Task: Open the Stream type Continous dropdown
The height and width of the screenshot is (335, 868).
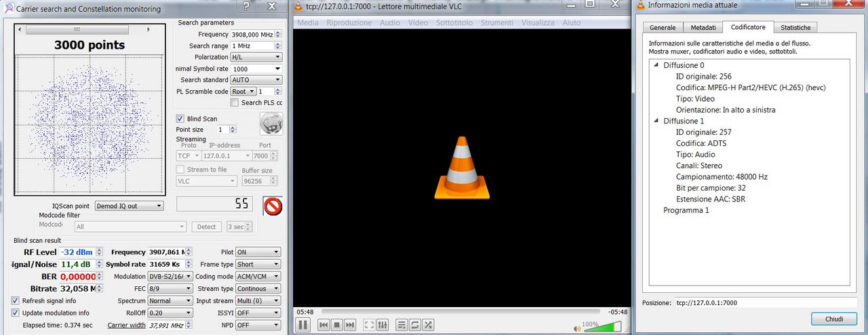Action: pyautogui.click(x=258, y=288)
